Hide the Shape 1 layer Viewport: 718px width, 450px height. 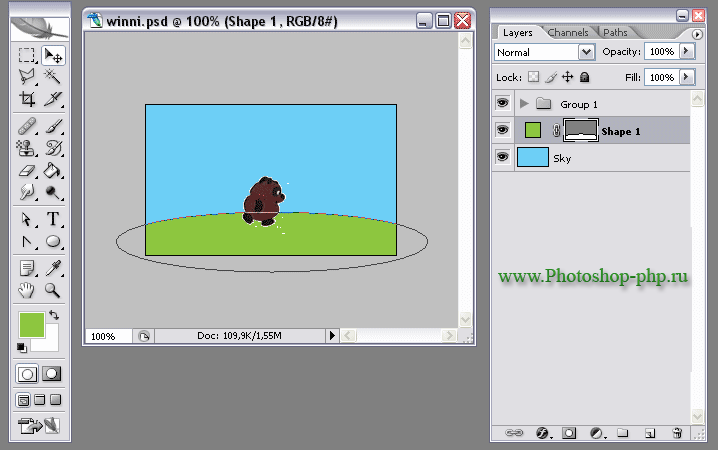click(x=503, y=130)
